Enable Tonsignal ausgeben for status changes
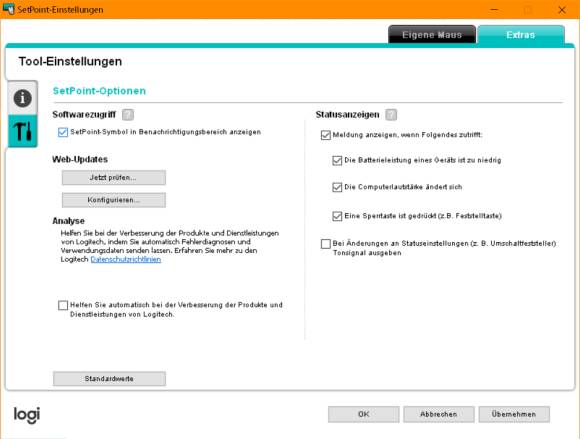The image size is (580, 439). click(x=326, y=244)
